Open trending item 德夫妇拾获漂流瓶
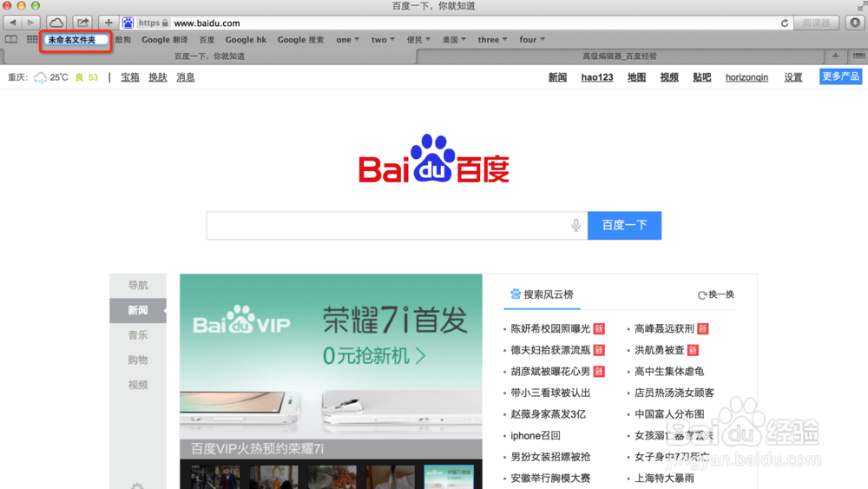 pyautogui.click(x=550, y=350)
